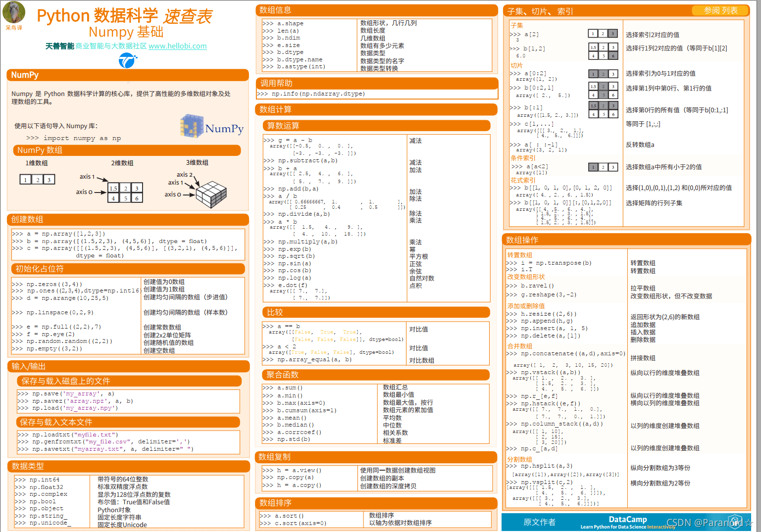Image resolution: width=761 pixels, height=532 pixels.
Task: Click the 添加或删除值 subheading
Action: pos(526,306)
